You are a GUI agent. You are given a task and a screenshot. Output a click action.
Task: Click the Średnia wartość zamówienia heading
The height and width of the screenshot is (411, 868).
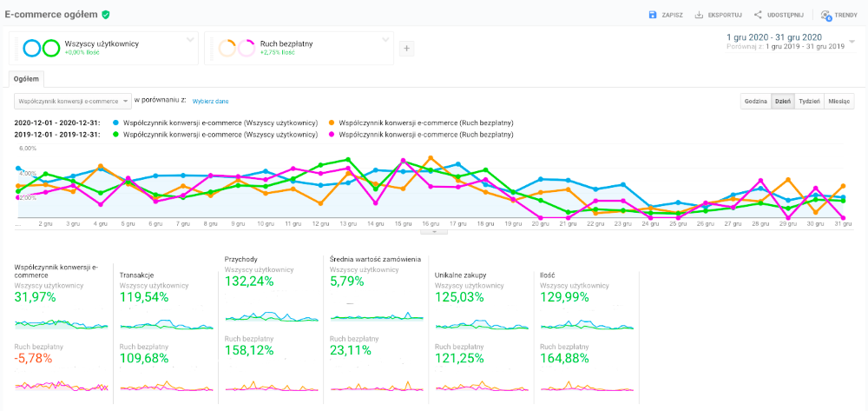[375, 258]
